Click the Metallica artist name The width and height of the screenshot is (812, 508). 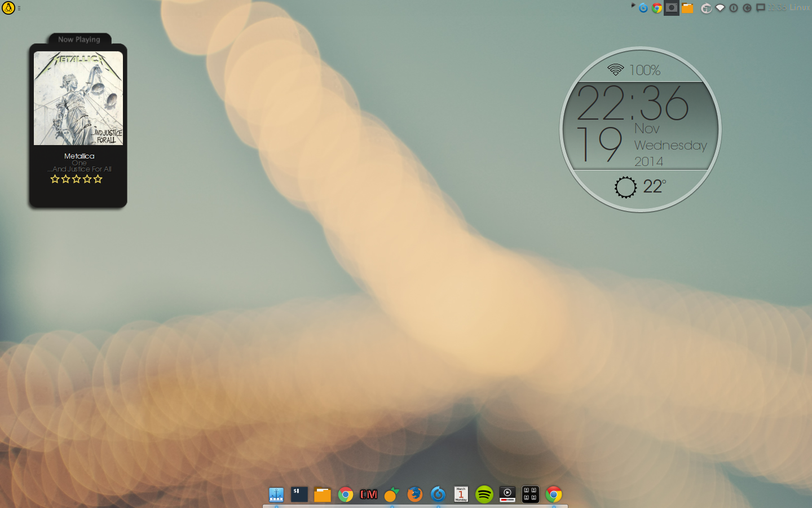79,156
